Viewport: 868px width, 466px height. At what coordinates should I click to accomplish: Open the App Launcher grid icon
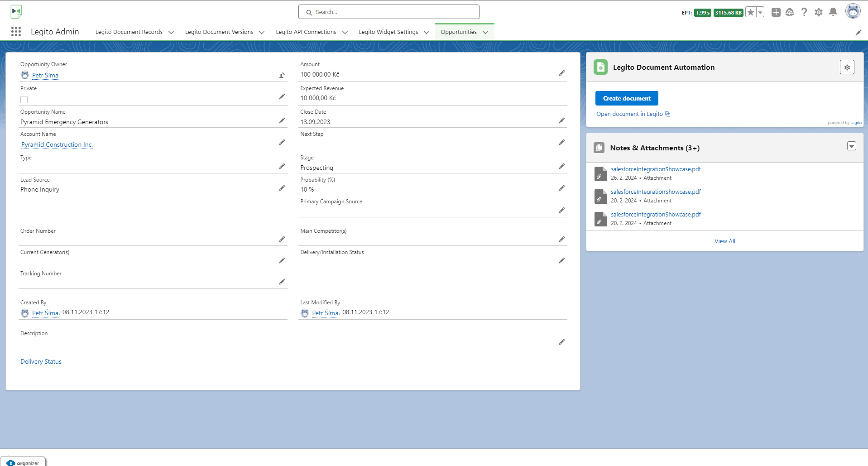point(16,31)
